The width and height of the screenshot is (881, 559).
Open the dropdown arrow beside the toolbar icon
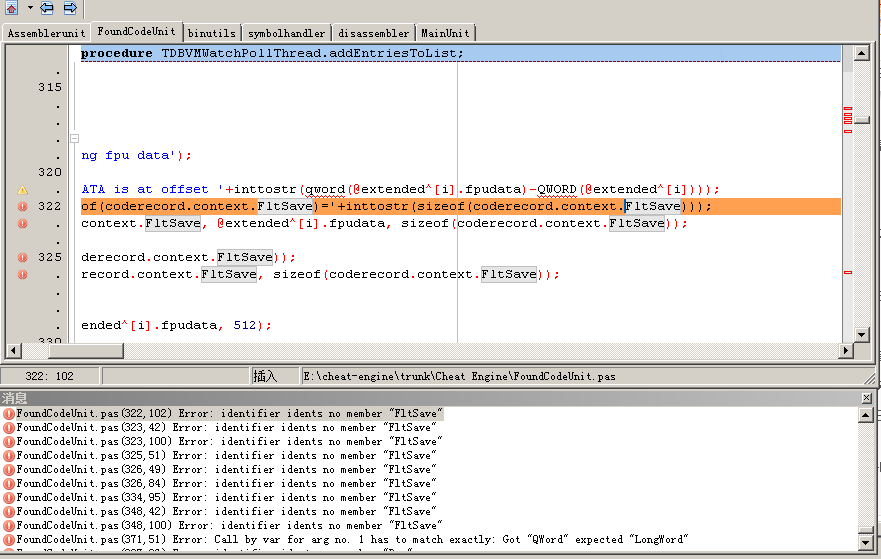click(30, 8)
